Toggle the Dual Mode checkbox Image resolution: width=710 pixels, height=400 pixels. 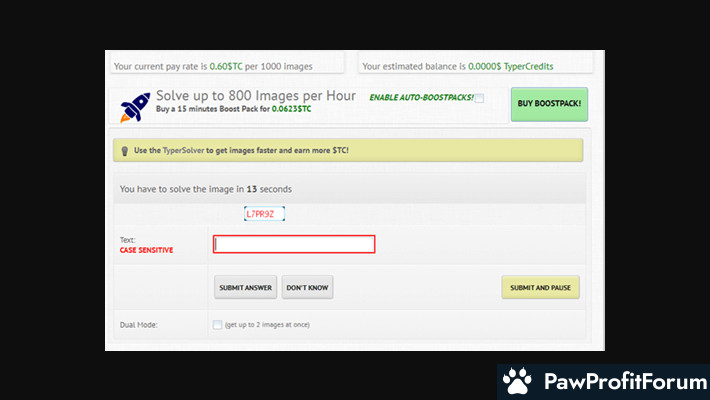[x=217, y=324]
